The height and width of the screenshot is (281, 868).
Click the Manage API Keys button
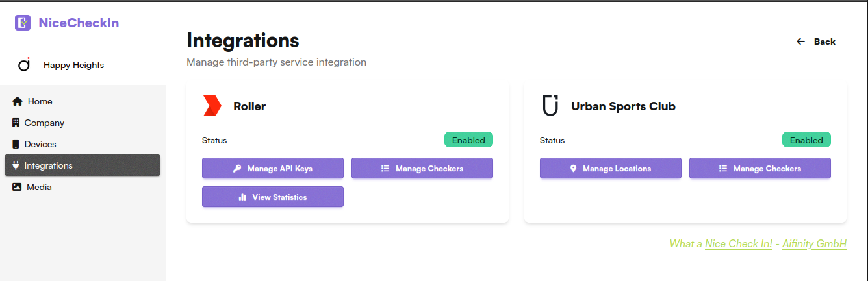(x=273, y=169)
